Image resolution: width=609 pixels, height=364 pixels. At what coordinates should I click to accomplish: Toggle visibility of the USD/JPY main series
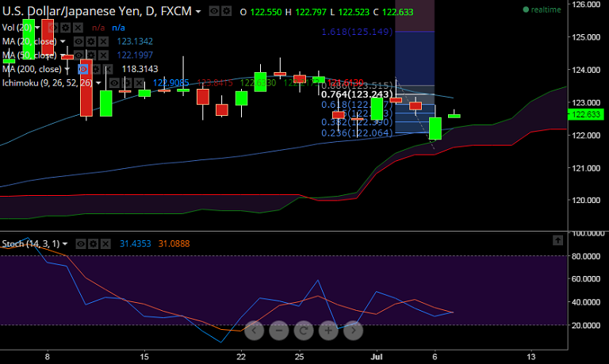pyautogui.click(x=214, y=11)
